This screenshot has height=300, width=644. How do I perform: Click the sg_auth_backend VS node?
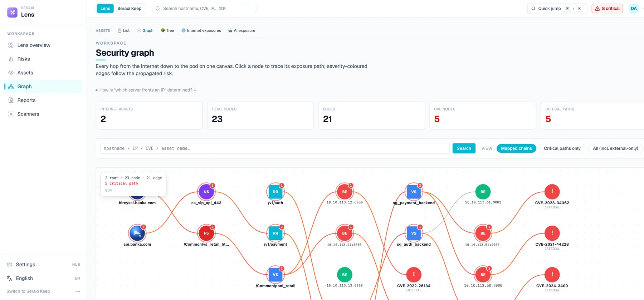[x=414, y=233]
